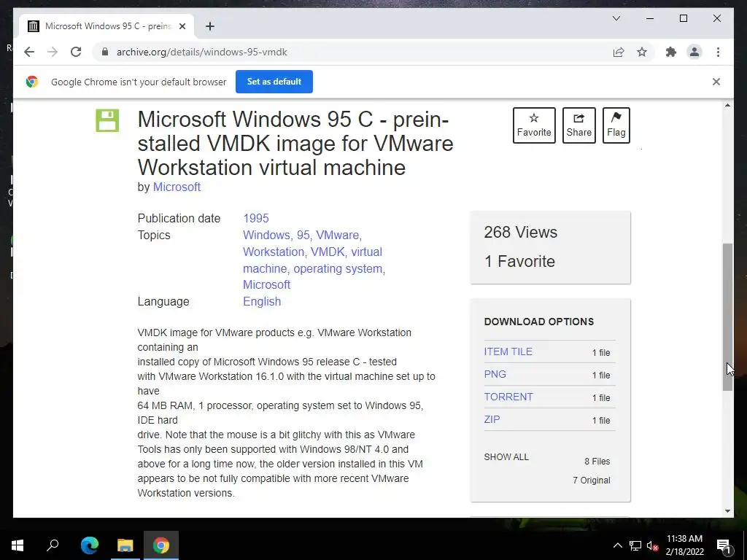
Task: Open Chrome extensions puzzle icon
Action: tap(671, 52)
